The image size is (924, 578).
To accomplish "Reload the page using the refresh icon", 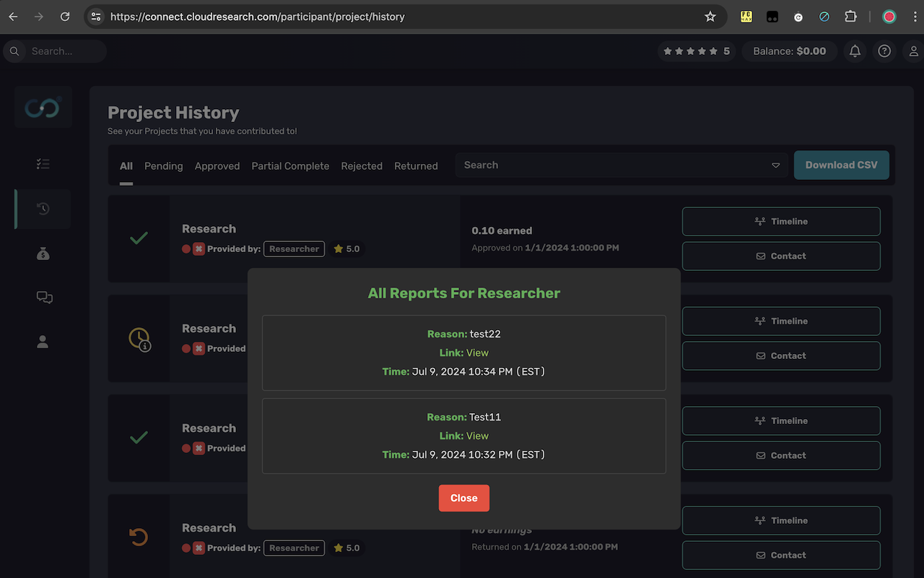I will pos(65,16).
